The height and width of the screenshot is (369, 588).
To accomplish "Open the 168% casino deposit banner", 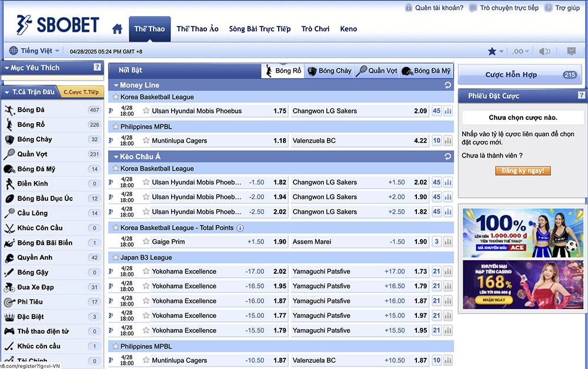I will [x=523, y=285].
